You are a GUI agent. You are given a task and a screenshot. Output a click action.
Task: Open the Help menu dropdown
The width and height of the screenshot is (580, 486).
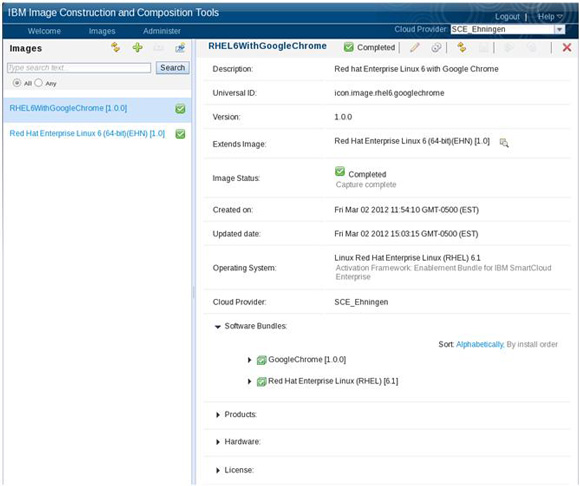[550, 17]
